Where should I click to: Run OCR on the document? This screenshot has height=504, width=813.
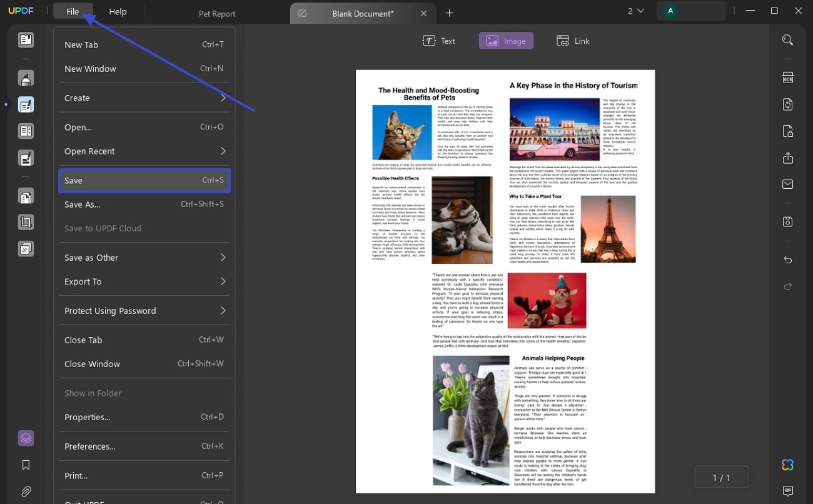[x=787, y=77]
